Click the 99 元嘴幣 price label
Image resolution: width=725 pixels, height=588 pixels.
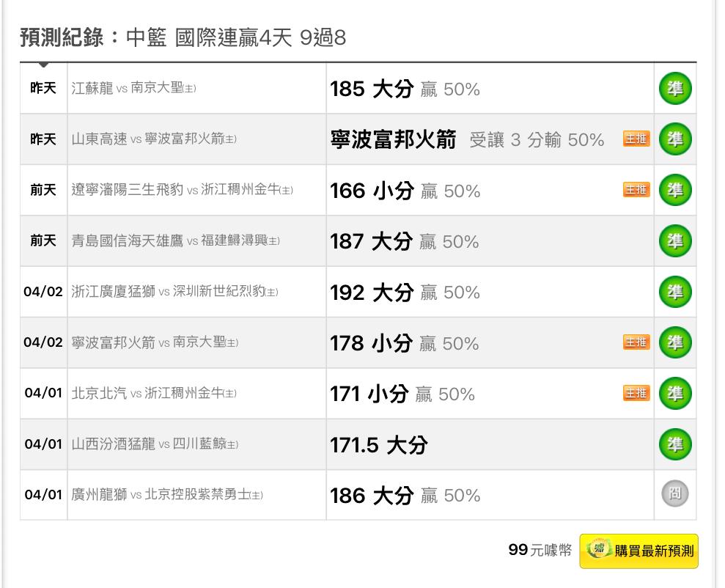click(x=540, y=550)
